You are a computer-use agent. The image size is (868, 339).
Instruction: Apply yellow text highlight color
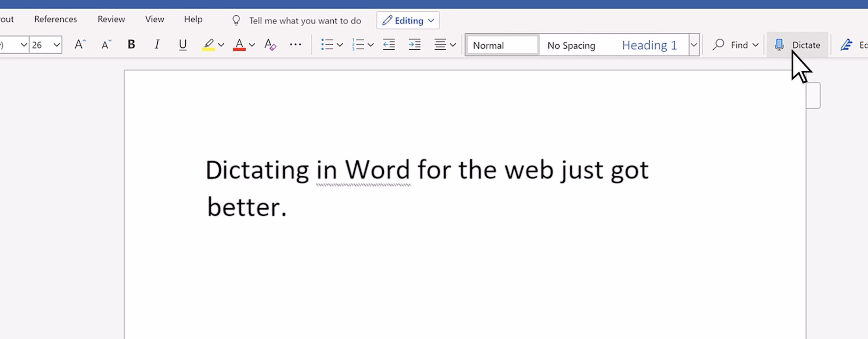[x=208, y=45]
